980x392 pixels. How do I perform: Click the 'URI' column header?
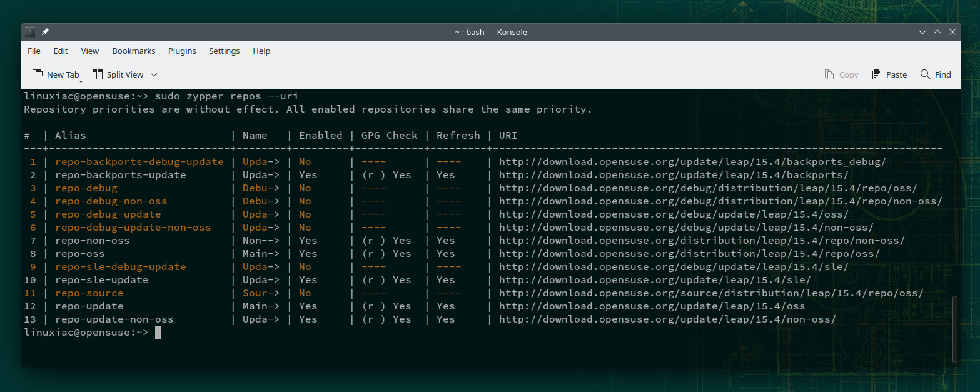click(508, 135)
